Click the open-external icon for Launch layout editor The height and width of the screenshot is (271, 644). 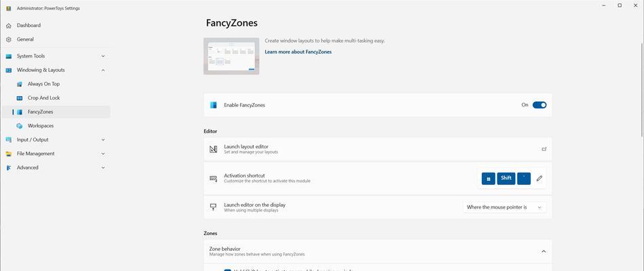[544, 149]
